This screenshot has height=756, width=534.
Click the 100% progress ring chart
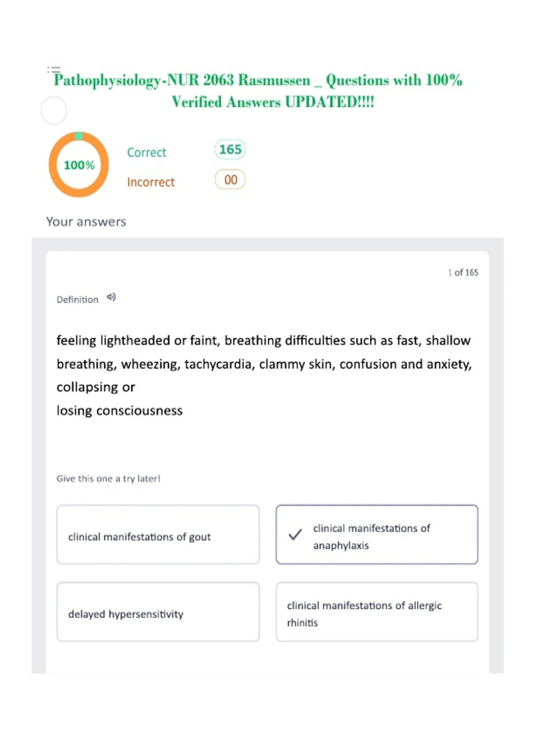click(79, 165)
